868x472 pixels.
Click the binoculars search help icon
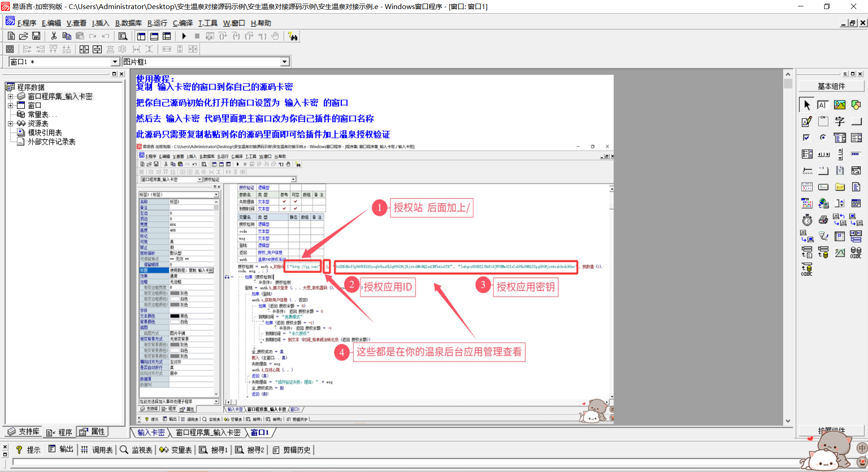coord(293,37)
